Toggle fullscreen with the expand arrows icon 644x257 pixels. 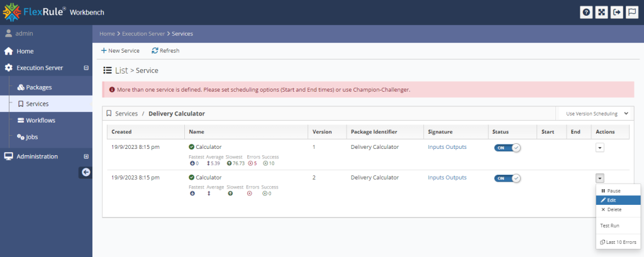pyautogui.click(x=601, y=13)
